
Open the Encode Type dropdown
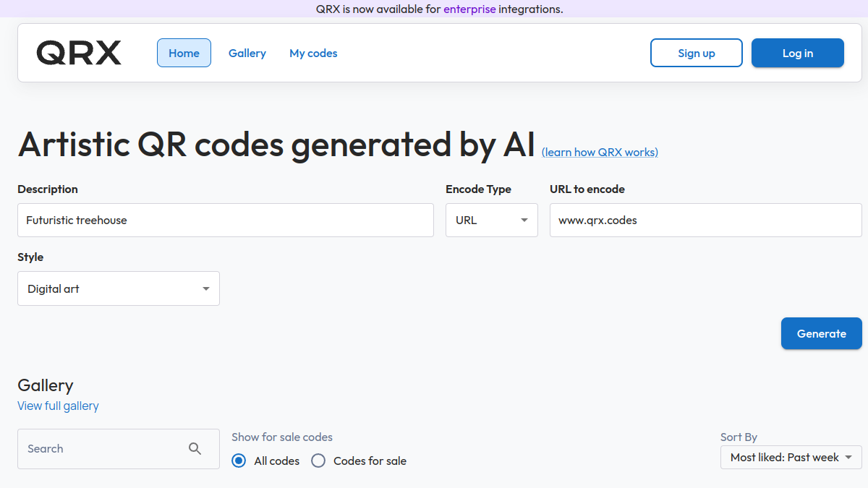pyautogui.click(x=492, y=220)
